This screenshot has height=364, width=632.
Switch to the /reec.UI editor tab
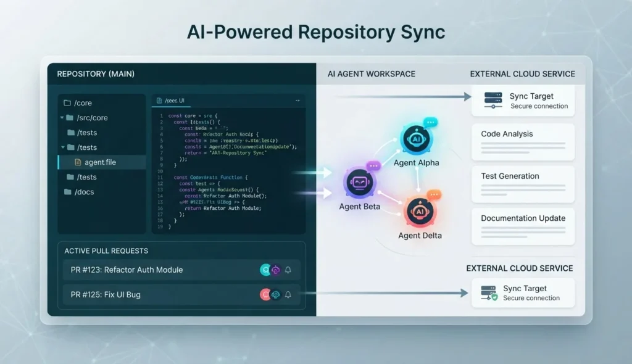170,101
